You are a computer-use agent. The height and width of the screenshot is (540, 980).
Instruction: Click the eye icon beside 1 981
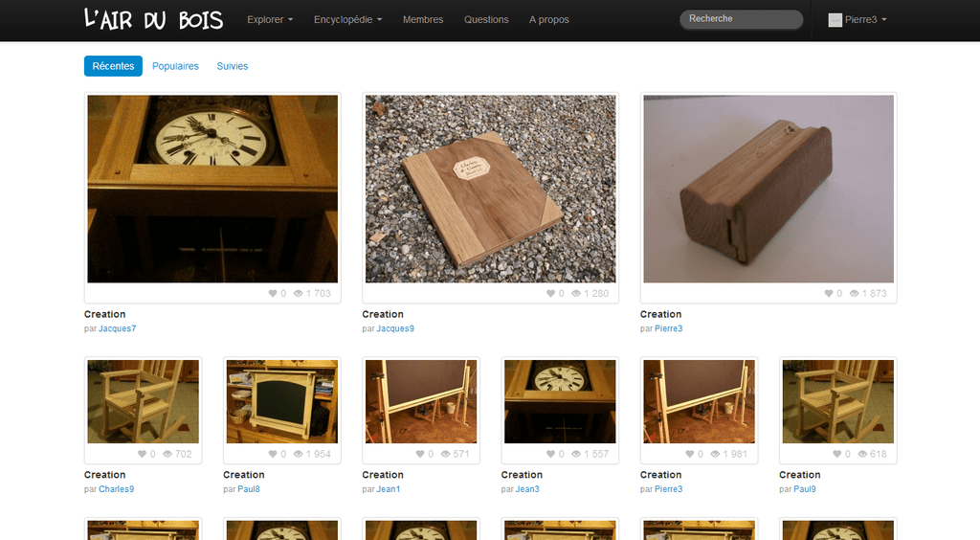pyautogui.click(x=715, y=454)
